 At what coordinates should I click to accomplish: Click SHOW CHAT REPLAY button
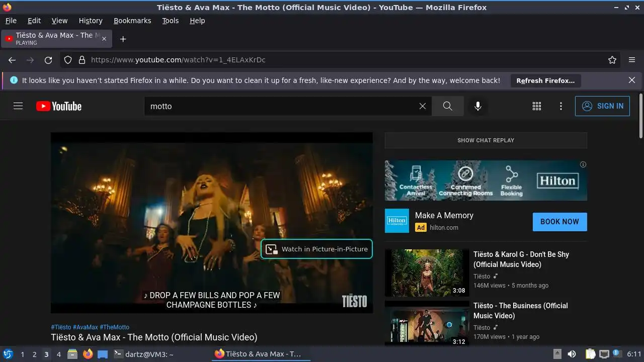pyautogui.click(x=486, y=140)
